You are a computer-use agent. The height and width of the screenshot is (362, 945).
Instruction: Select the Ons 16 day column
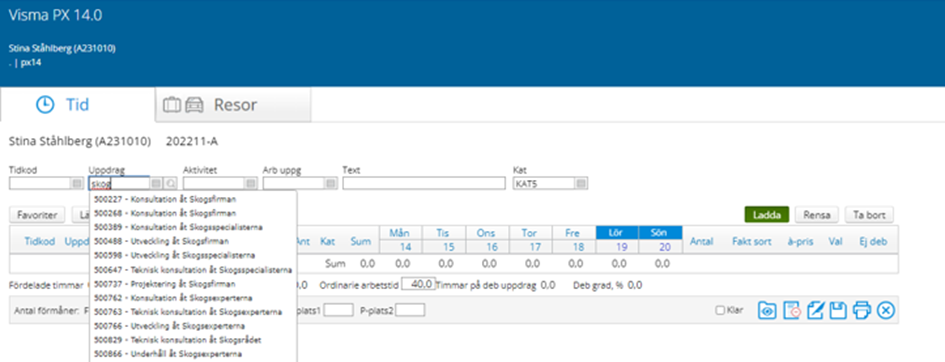pos(489,240)
